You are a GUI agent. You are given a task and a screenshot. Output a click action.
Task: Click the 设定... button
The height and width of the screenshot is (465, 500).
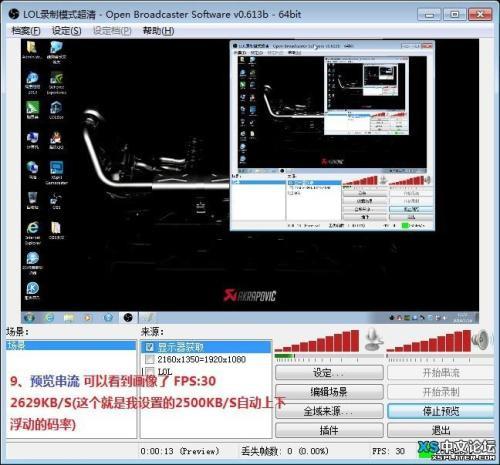click(329, 372)
